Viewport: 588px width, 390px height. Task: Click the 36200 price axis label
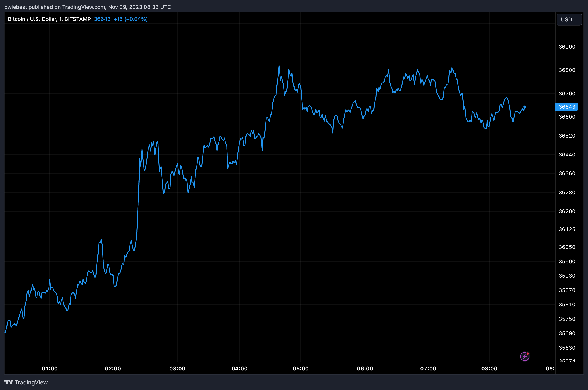[x=567, y=211]
